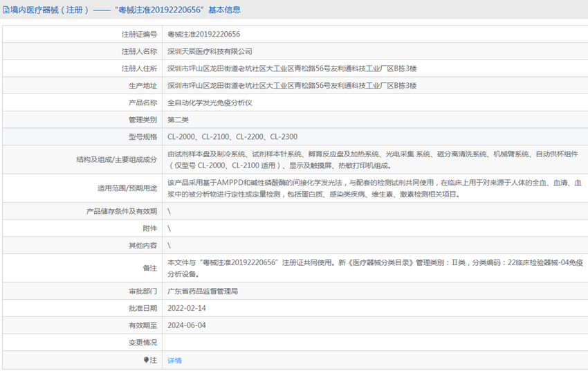Select registration number 粤械注准20192220656 value
Viewport: 588px width, 371px height.
click(x=203, y=34)
